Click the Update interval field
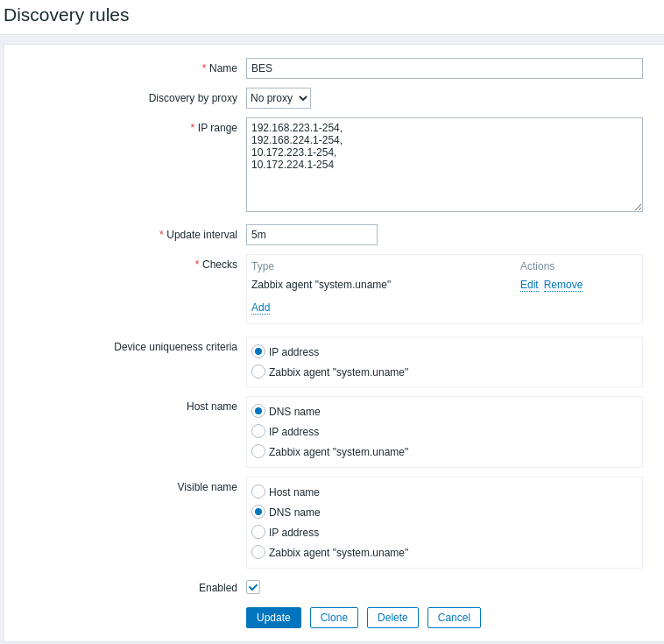664x644 pixels. pos(311,235)
